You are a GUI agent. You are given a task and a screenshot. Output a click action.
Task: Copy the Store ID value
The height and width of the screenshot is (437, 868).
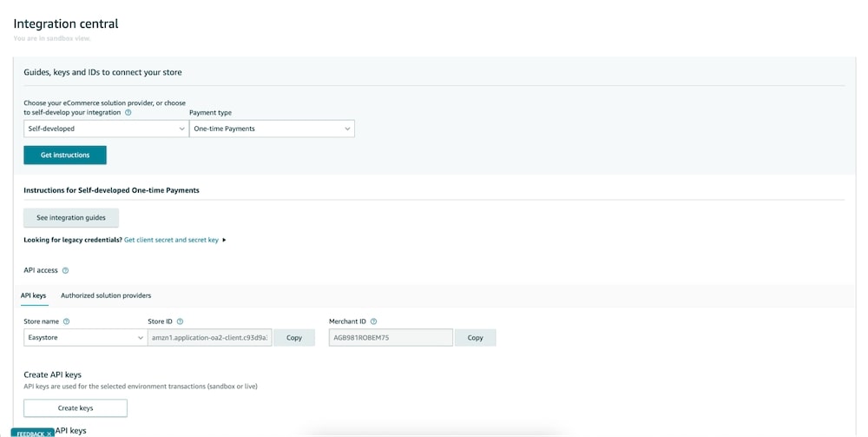(x=294, y=337)
